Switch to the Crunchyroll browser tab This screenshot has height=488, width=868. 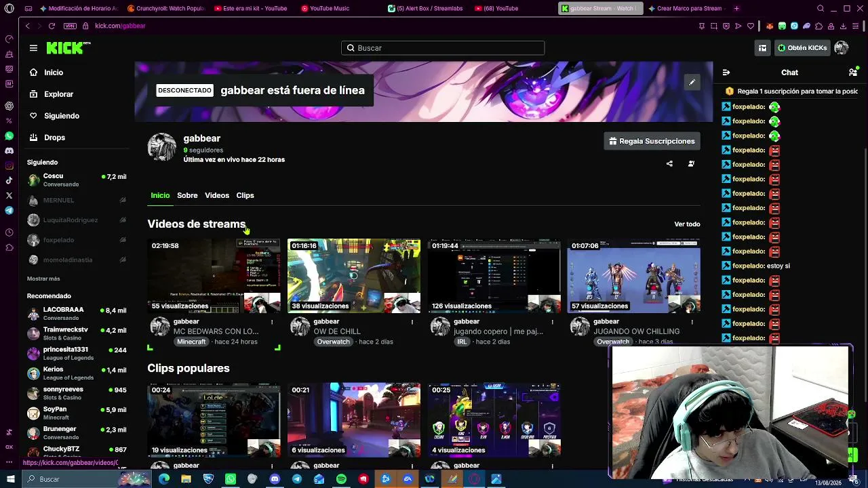click(x=167, y=9)
